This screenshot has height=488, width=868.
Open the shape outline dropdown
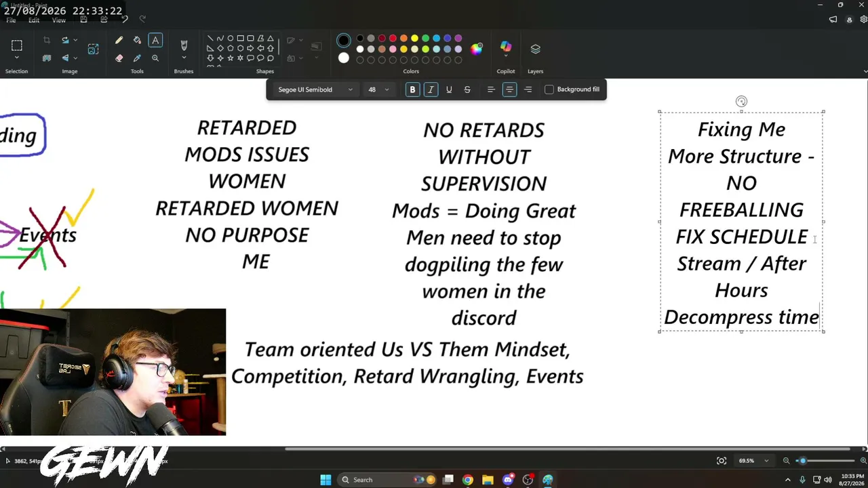[x=294, y=41]
